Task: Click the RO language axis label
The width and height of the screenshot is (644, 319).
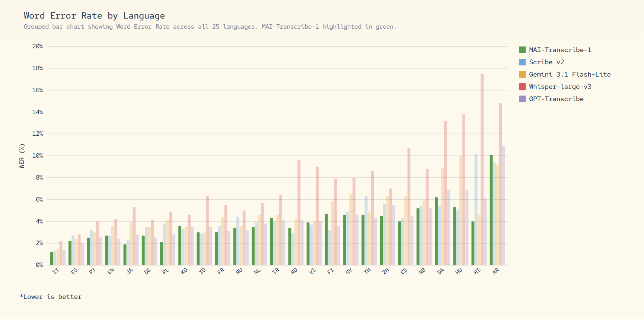Action: tap(294, 271)
